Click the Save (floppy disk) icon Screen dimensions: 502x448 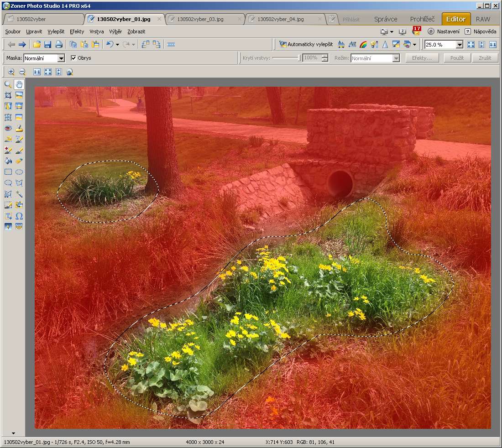(47, 44)
